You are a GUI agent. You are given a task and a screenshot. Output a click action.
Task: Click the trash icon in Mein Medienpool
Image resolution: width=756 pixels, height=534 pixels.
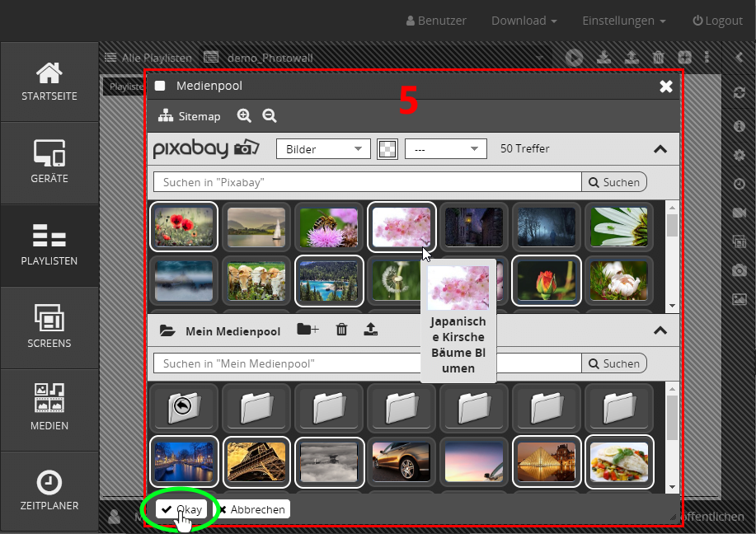342,330
